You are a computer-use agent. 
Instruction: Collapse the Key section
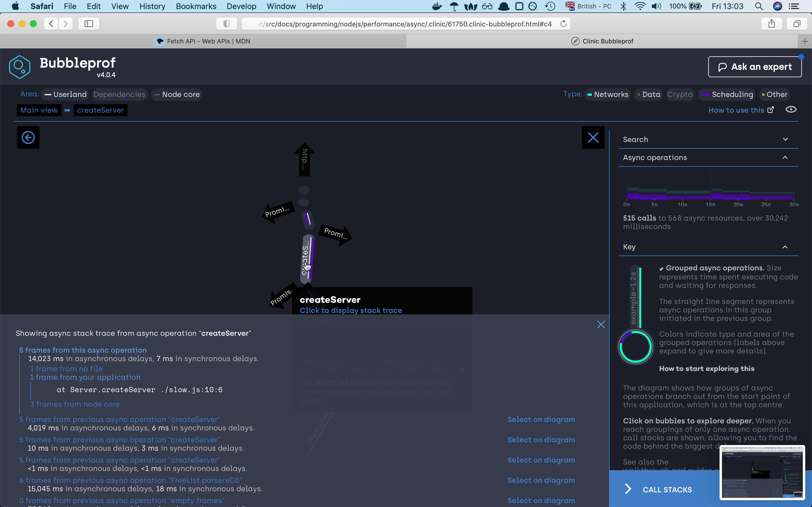tap(785, 247)
